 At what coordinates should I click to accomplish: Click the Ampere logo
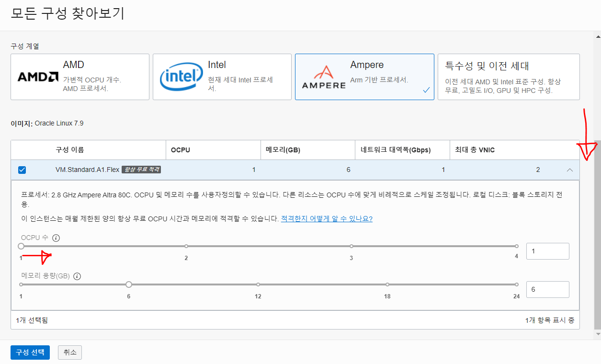pos(324,78)
